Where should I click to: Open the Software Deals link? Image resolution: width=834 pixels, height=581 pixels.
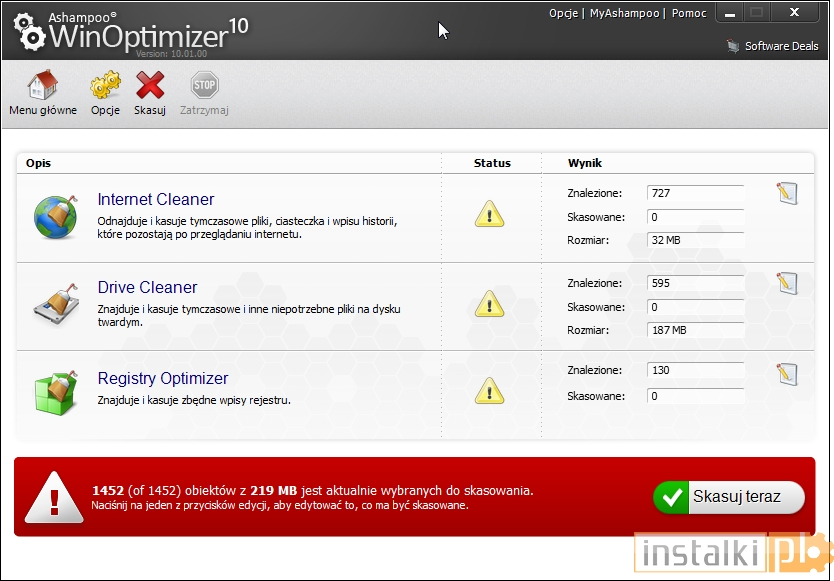pyautogui.click(x=781, y=45)
